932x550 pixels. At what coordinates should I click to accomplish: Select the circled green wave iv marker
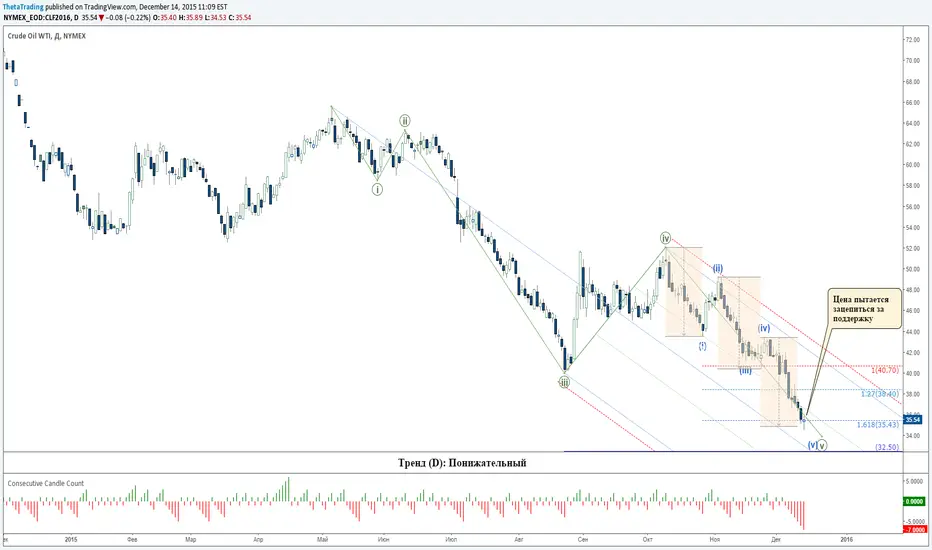(665, 238)
